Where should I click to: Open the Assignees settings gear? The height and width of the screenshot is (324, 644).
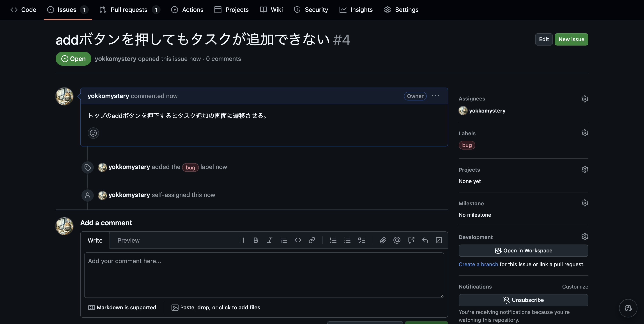(x=585, y=99)
